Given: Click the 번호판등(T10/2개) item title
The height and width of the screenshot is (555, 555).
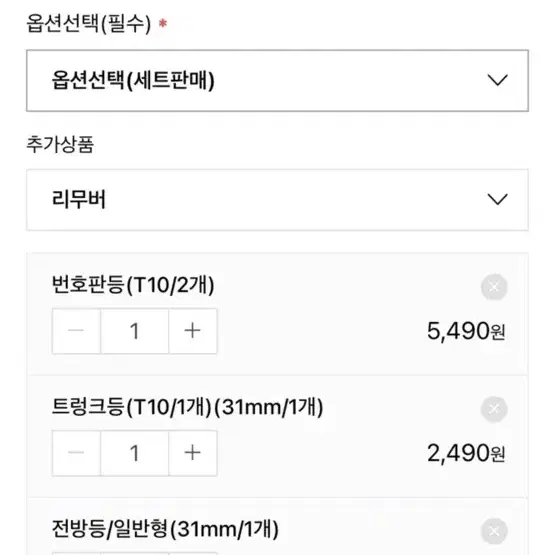Looking at the screenshot, I should pyautogui.click(x=133, y=285).
